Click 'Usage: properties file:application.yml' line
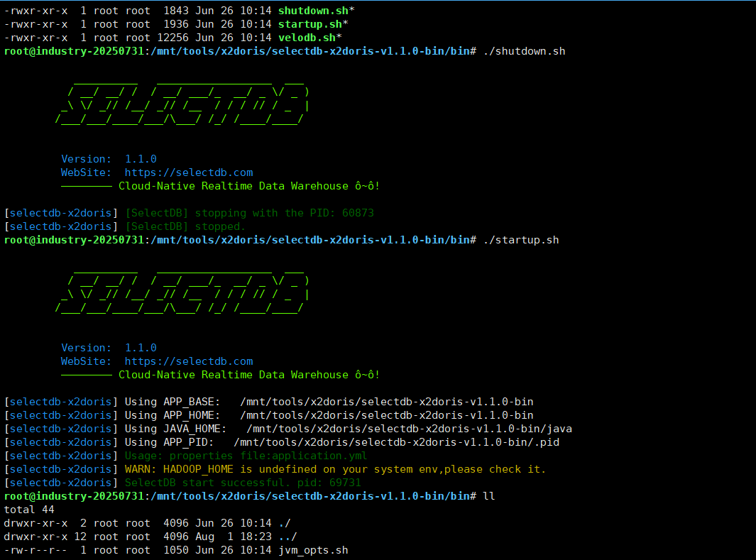 pyautogui.click(x=246, y=456)
